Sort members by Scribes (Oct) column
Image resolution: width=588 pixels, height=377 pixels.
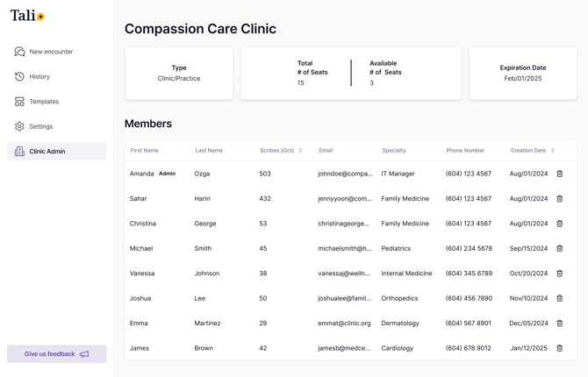point(300,151)
